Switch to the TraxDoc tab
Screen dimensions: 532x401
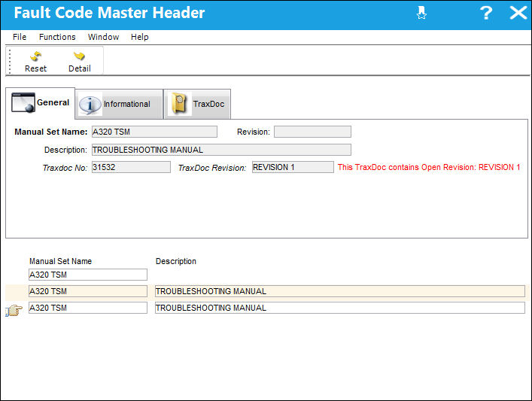point(197,104)
